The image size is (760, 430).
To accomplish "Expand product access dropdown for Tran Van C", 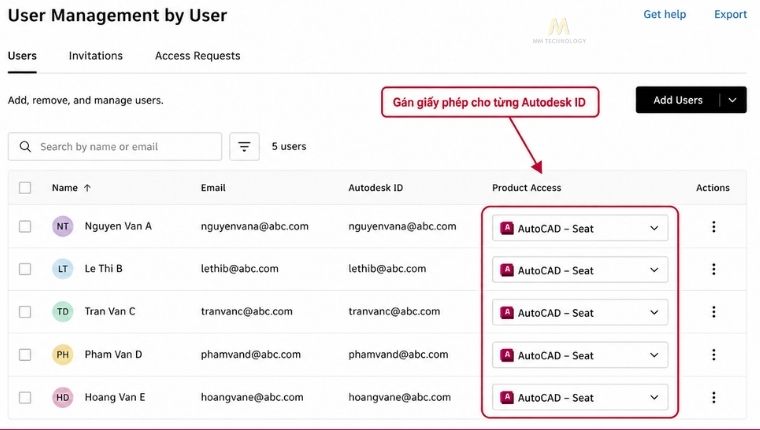I will [x=580, y=313].
